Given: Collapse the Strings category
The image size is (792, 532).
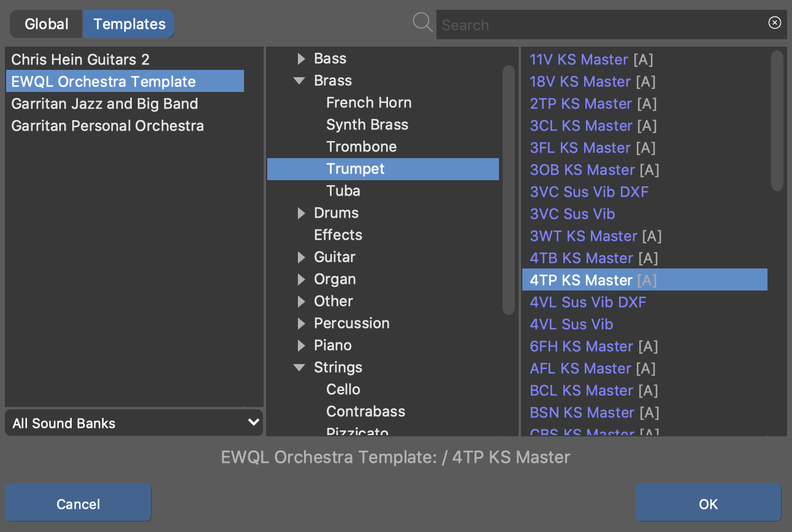Looking at the screenshot, I should pos(300,368).
